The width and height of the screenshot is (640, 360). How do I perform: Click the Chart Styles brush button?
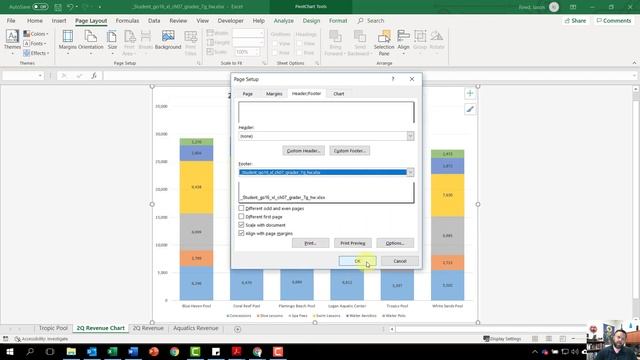[470, 109]
